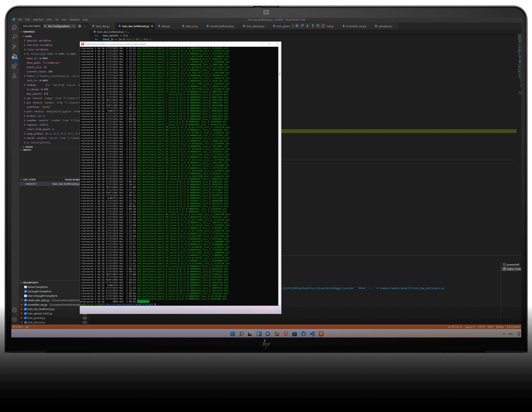Open the Explorer view in activity bar
The image size is (532, 412).
[x=14, y=27]
